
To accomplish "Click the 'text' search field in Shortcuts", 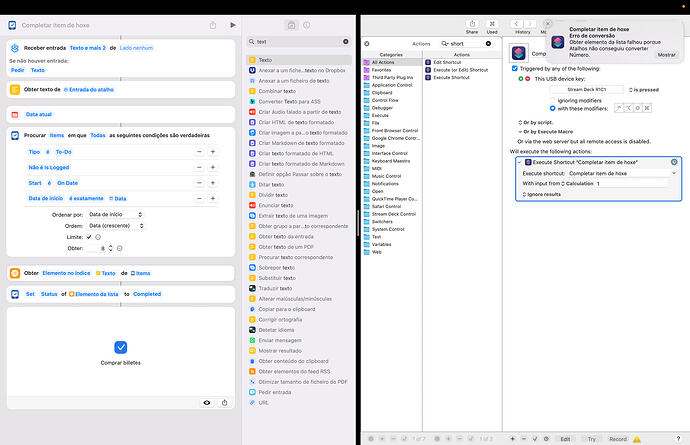I will tap(298, 41).
